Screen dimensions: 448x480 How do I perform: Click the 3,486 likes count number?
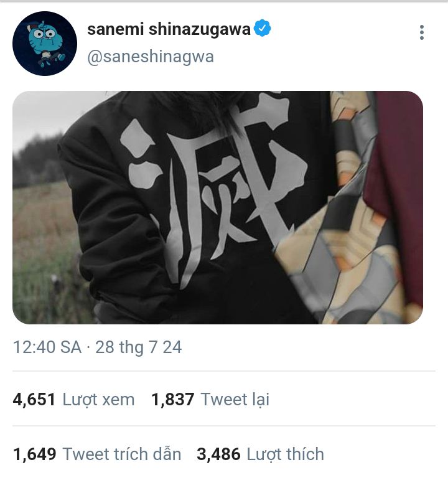[x=218, y=454]
